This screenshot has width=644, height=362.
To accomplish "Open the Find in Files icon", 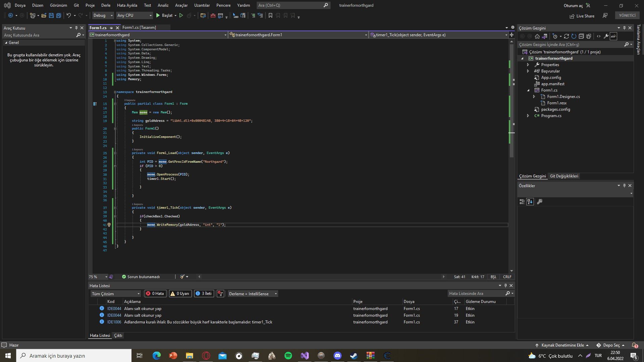I will [203, 15].
